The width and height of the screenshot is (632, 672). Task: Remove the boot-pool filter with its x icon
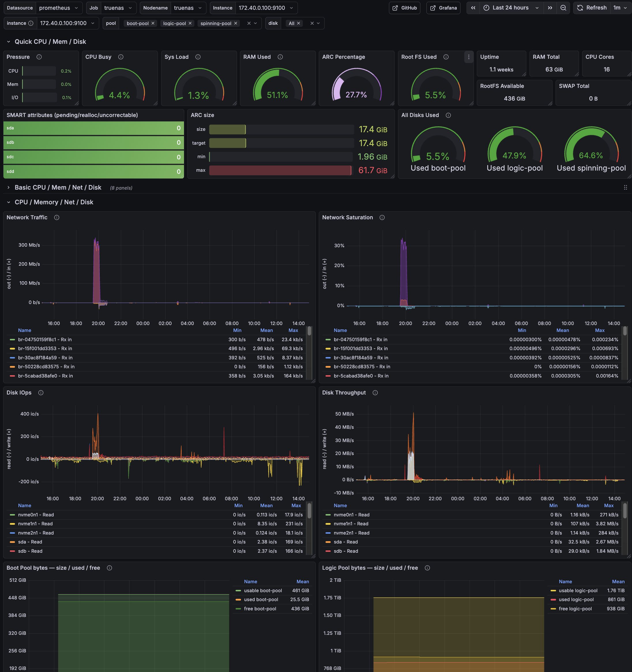coord(153,23)
